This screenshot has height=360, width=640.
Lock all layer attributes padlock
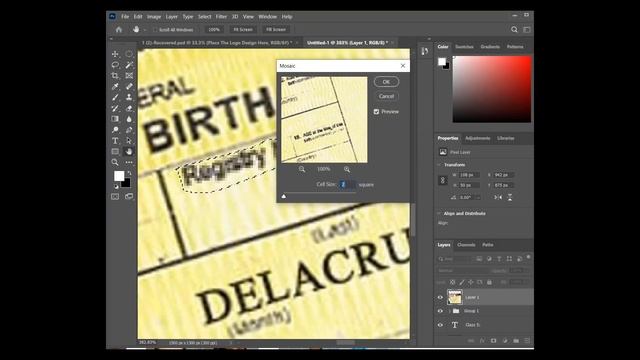[489, 282]
